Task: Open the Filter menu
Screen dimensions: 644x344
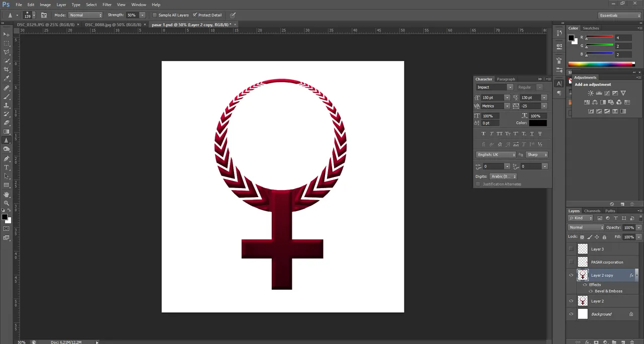Action: (x=107, y=5)
